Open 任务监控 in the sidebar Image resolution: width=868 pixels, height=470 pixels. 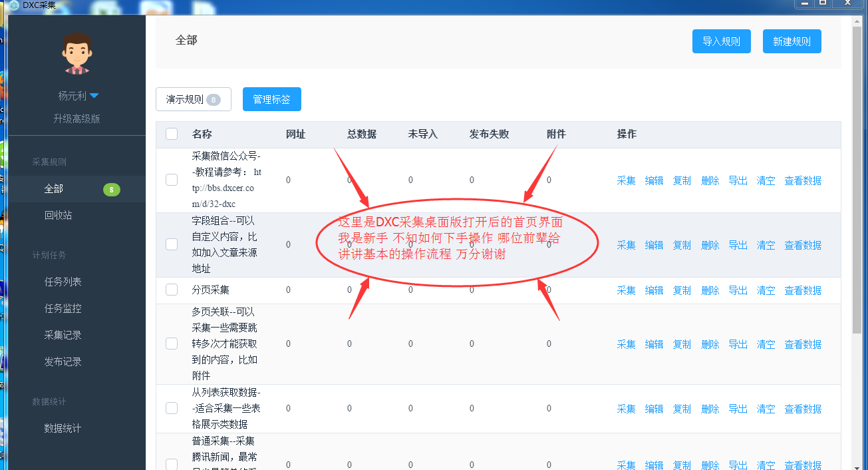(63, 308)
